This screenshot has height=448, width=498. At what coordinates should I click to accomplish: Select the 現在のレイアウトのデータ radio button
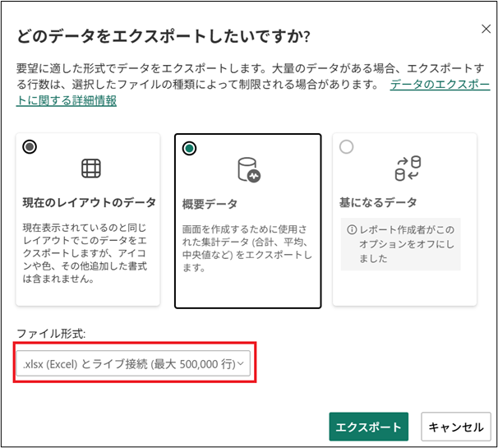[x=30, y=147]
